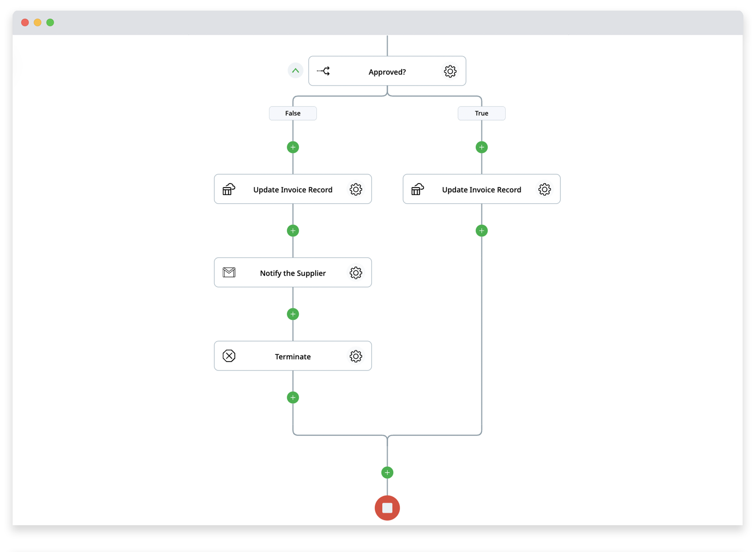
Task: Click record icon in right Update Invoice Record
Action: pos(417,190)
